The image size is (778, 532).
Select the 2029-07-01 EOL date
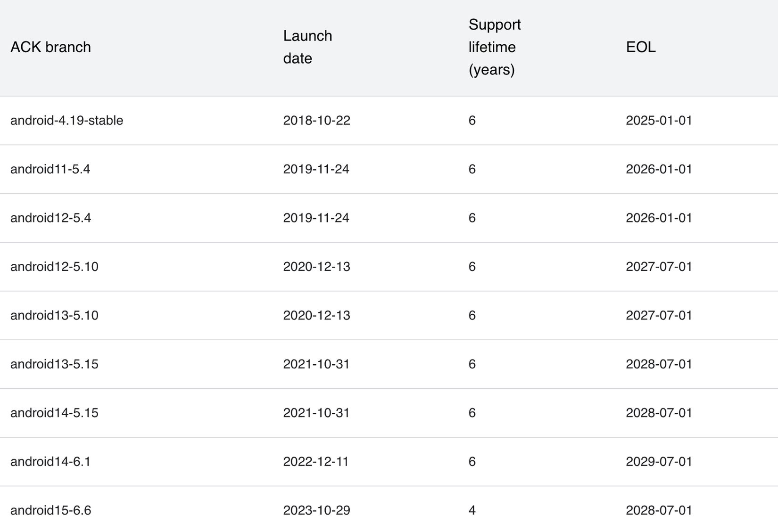pos(659,461)
